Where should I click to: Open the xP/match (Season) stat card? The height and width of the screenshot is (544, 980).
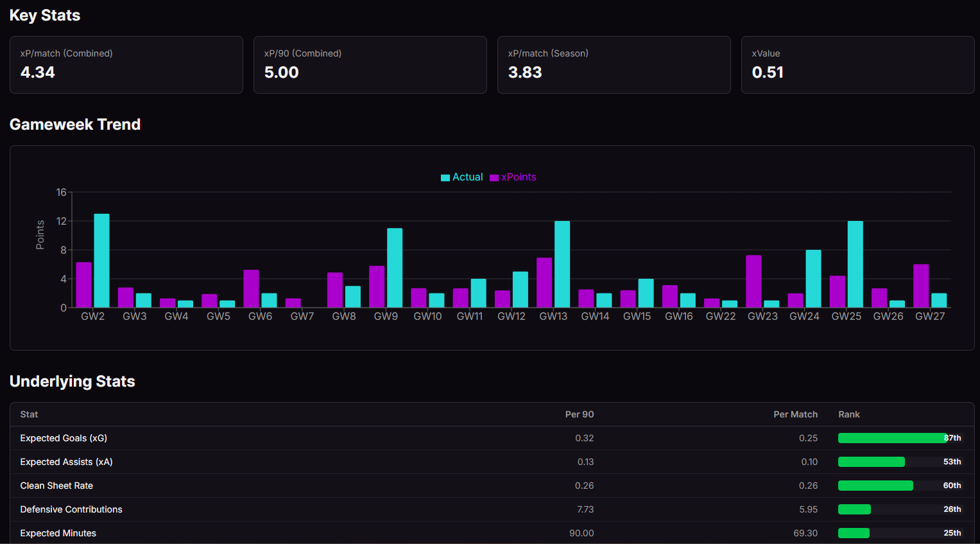coord(614,65)
